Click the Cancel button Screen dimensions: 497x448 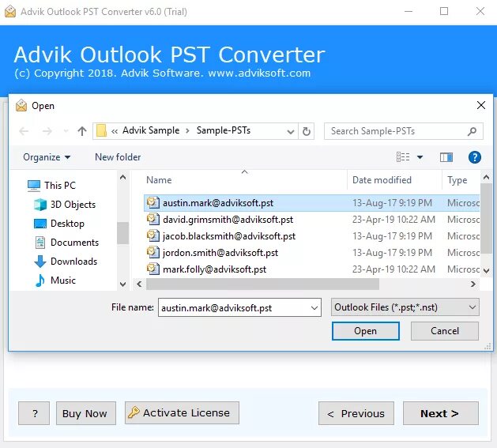(444, 331)
